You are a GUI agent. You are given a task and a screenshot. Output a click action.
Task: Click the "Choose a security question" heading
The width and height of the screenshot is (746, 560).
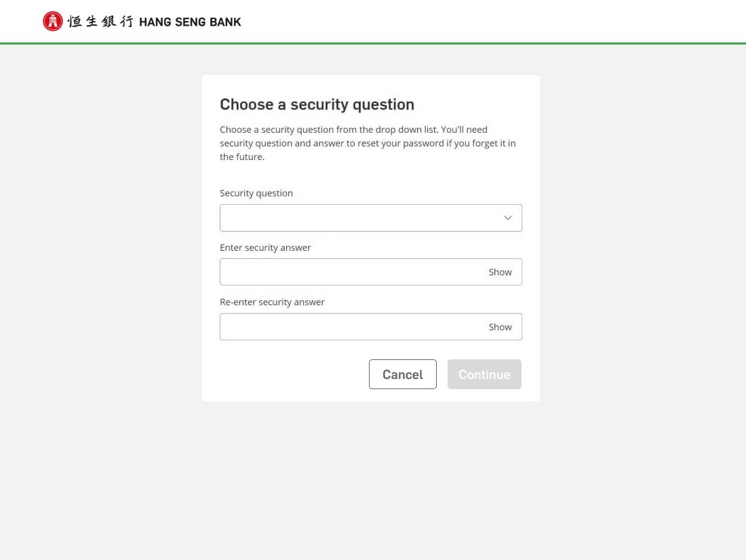tap(317, 104)
